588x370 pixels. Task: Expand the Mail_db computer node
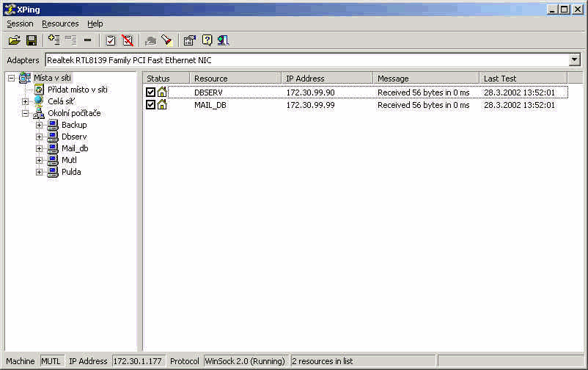point(39,148)
